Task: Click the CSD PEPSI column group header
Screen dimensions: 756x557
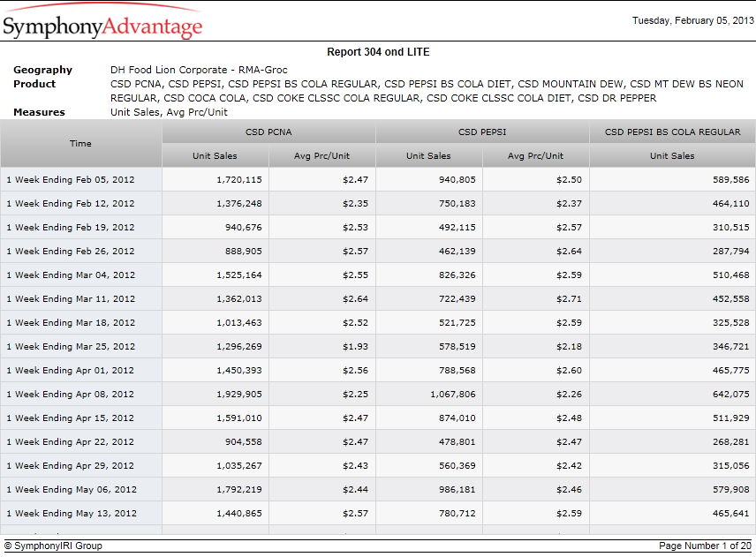Action: click(482, 132)
